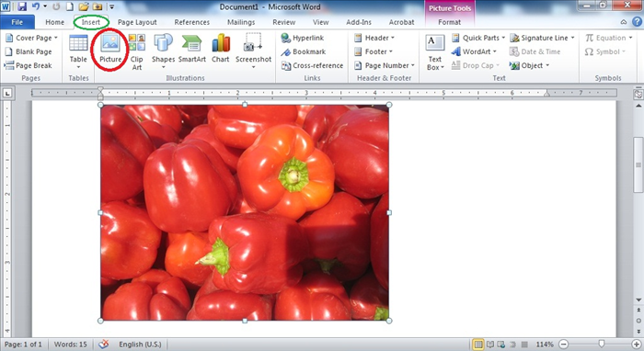644x351 pixels.
Task: Open the Page Number dropdown
Action: (385, 65)
